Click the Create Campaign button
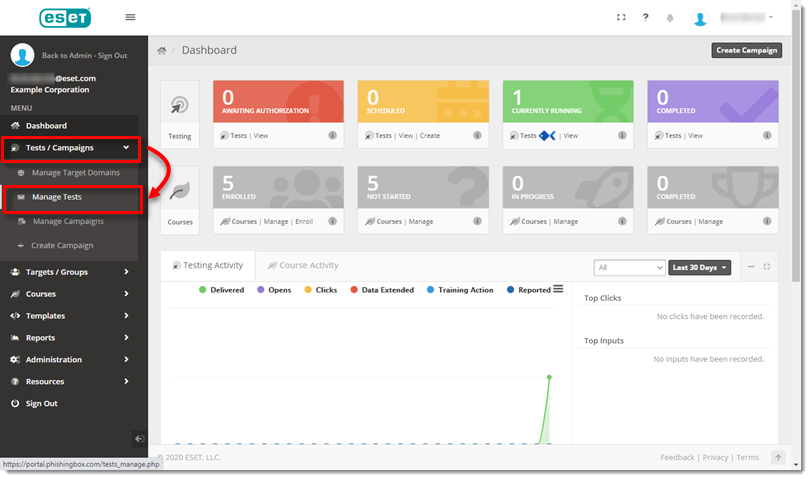 point(746,50)
